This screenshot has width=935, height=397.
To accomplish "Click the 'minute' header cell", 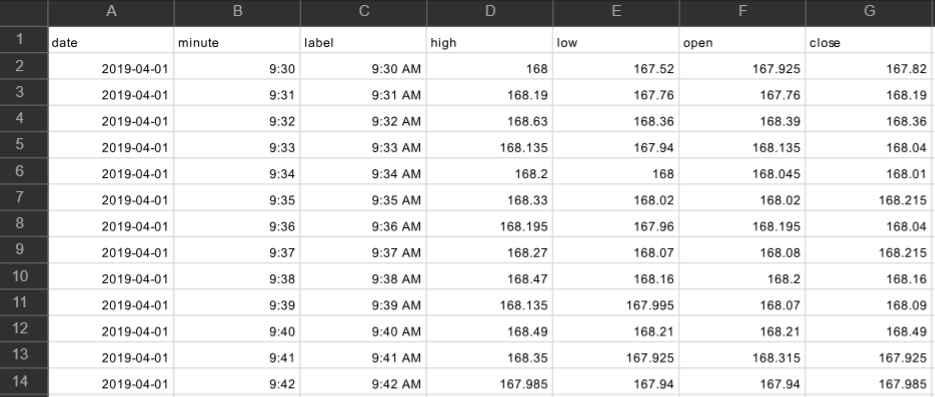I will click(x=237, y=40).
